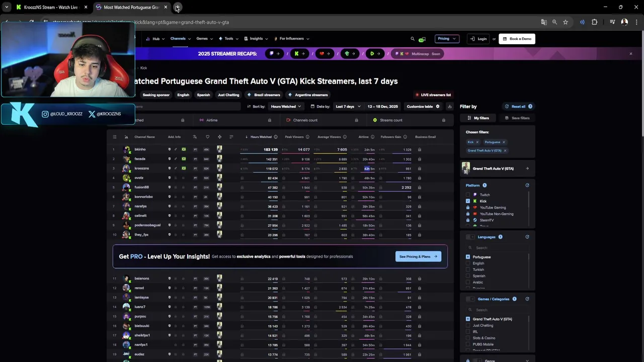This screenshot has width=644, height=362.
Task: Open the browser extensions puzzle icon
Action: (x=594, y=22)
